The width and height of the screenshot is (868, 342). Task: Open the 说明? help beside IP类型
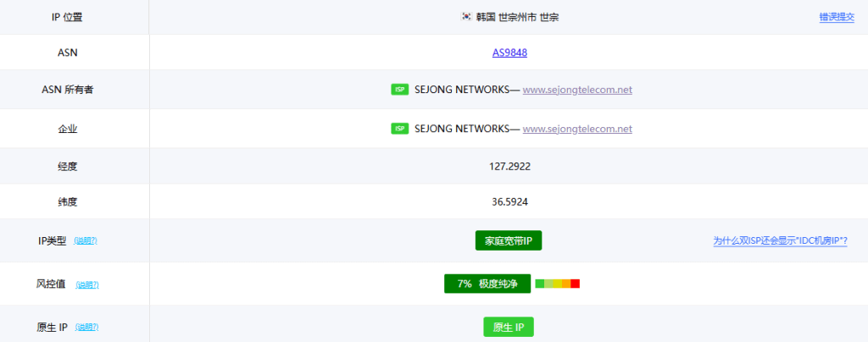click(86, 241)
